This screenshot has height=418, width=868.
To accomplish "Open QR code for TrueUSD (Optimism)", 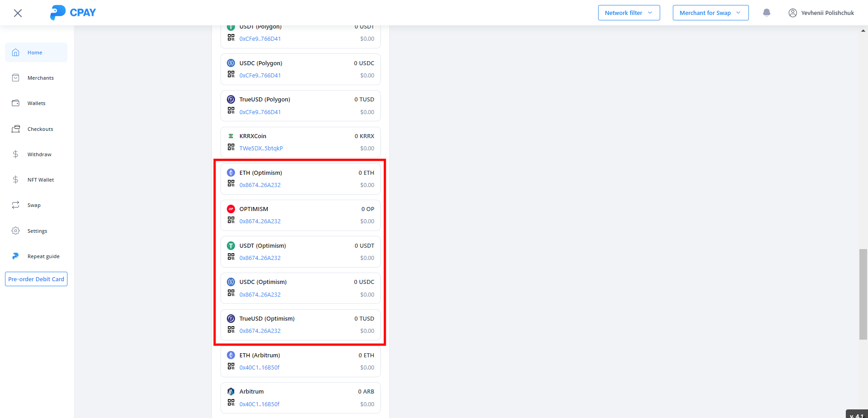I will tap(231, 330).
